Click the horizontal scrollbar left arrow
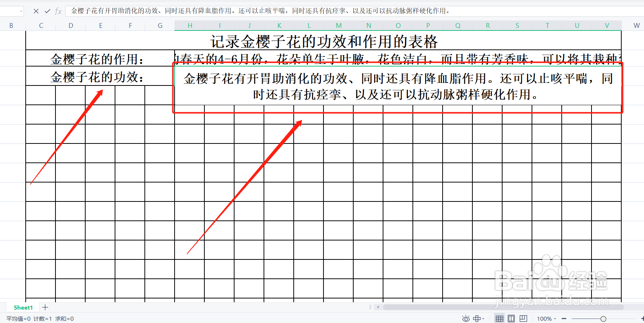This screenshot has width=644, height=323. pos(378,307)
